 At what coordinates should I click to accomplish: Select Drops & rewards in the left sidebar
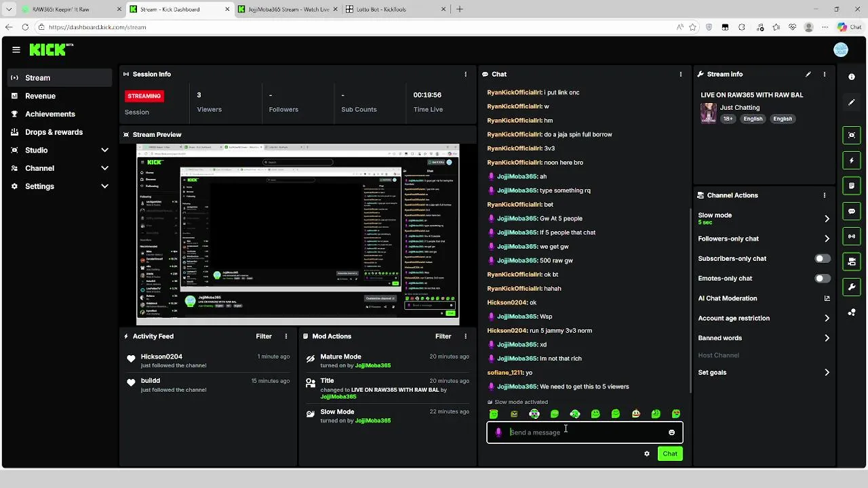[x=60, y=132]
